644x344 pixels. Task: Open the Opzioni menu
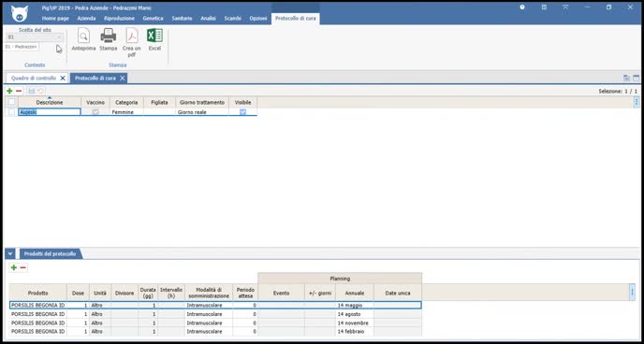(x=258, y=19)
